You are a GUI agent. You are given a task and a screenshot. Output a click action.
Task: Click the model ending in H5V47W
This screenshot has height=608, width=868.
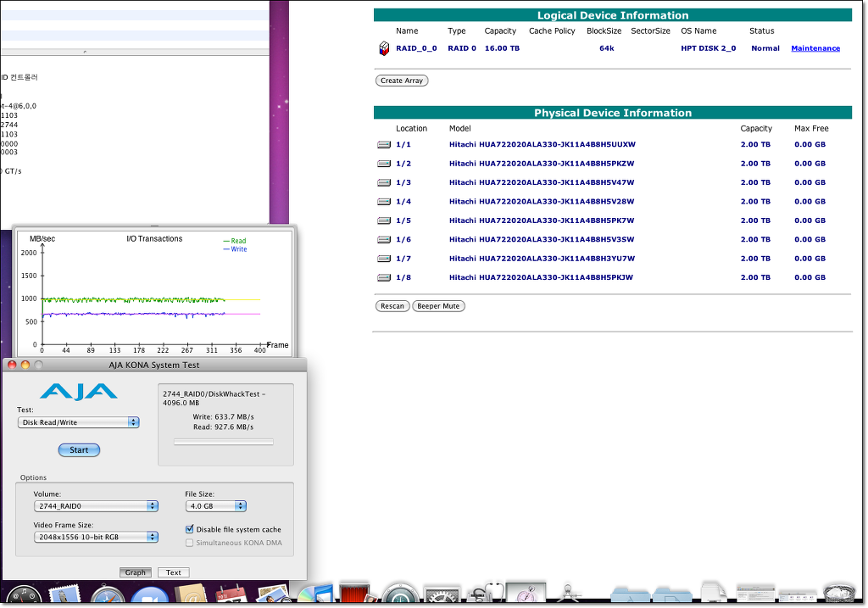coord(542,182)
